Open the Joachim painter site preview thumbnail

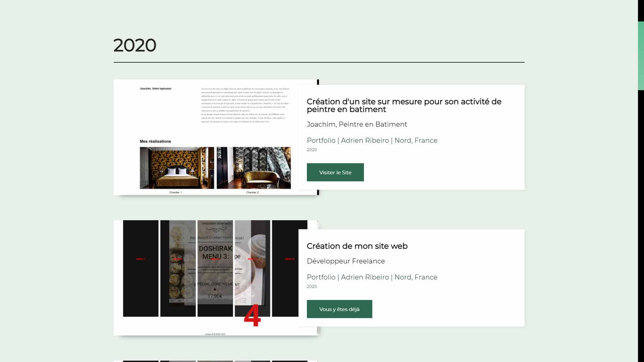[216, 137]
